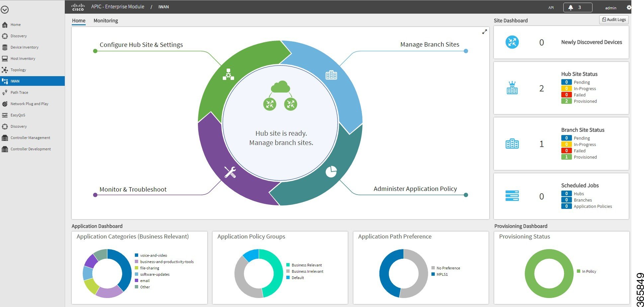Open Audit Logs

pyautogui.click(x=614, y=20)
